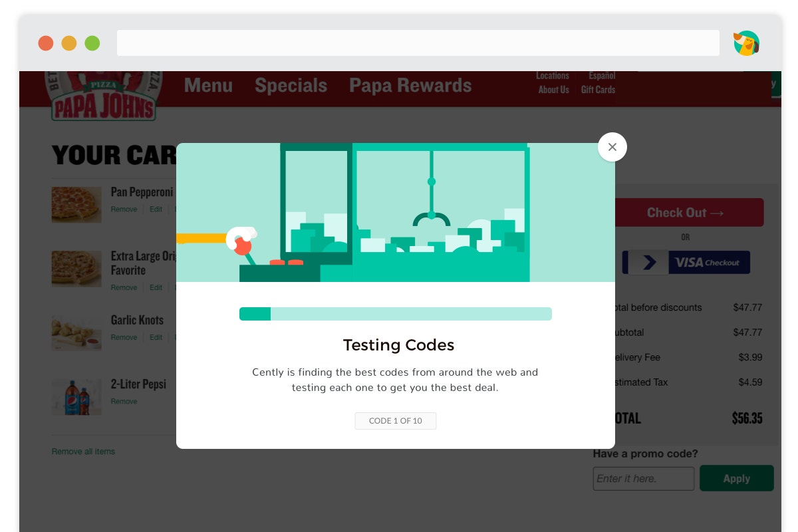Click the green macOS window dot
Screen dimensions: 798x532
[x=92, y=43]
